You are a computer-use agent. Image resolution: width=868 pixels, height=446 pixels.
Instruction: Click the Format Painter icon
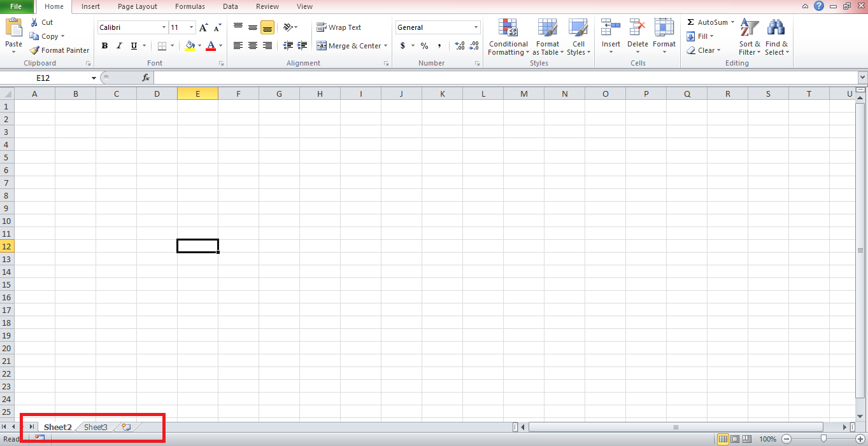point(34,50)
